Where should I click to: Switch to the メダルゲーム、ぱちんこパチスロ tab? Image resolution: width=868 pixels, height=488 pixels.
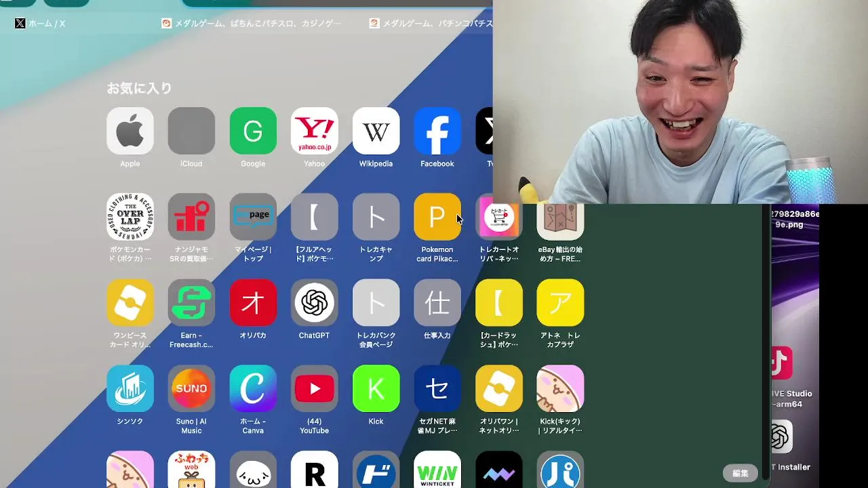(x=252, y=24)
